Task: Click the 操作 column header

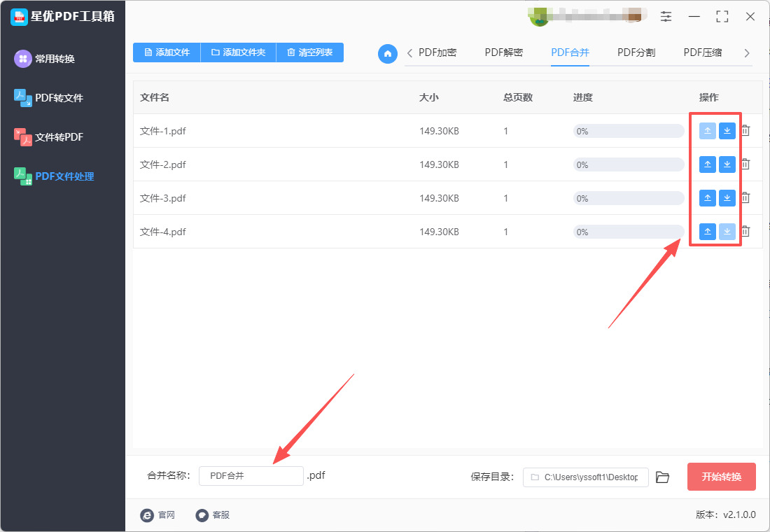Action: click(708, 97)
